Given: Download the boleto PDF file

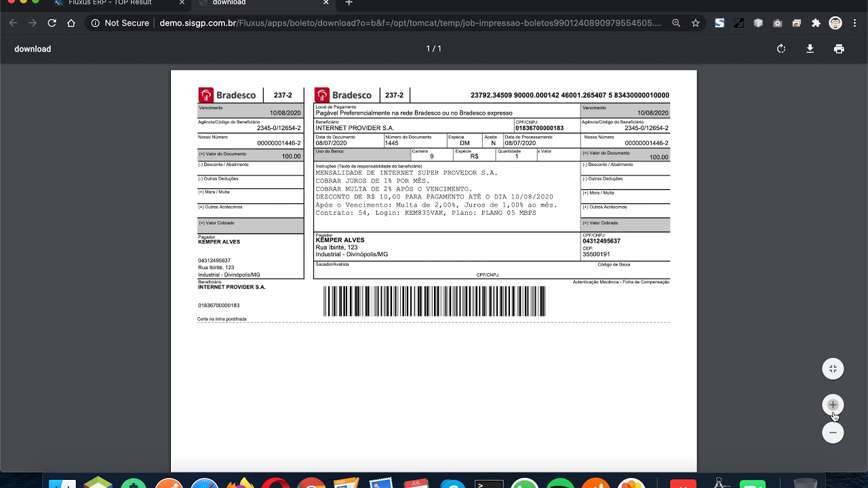Looking at the screenshot, I should 810,49.
